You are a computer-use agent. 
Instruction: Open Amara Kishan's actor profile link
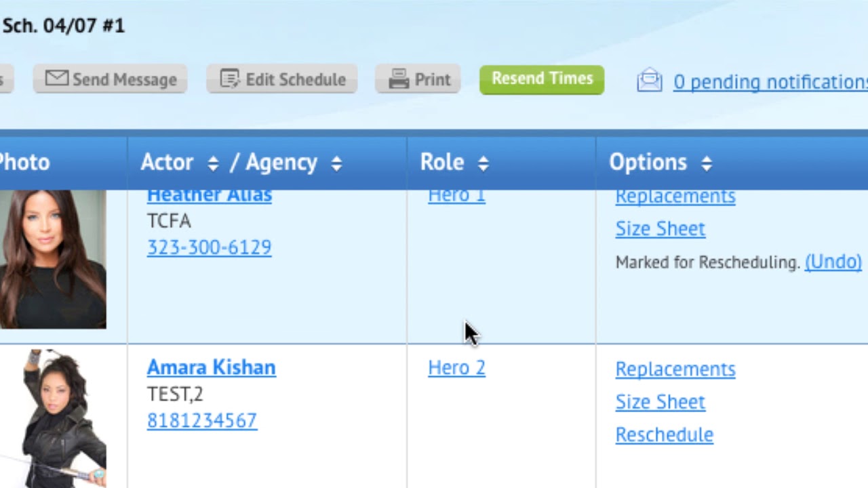pos(212,367)
